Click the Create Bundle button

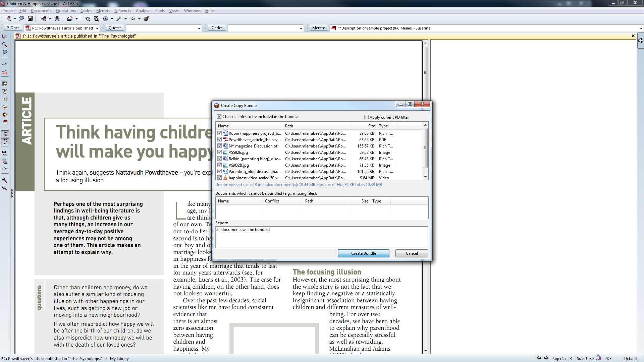(363, 253)
